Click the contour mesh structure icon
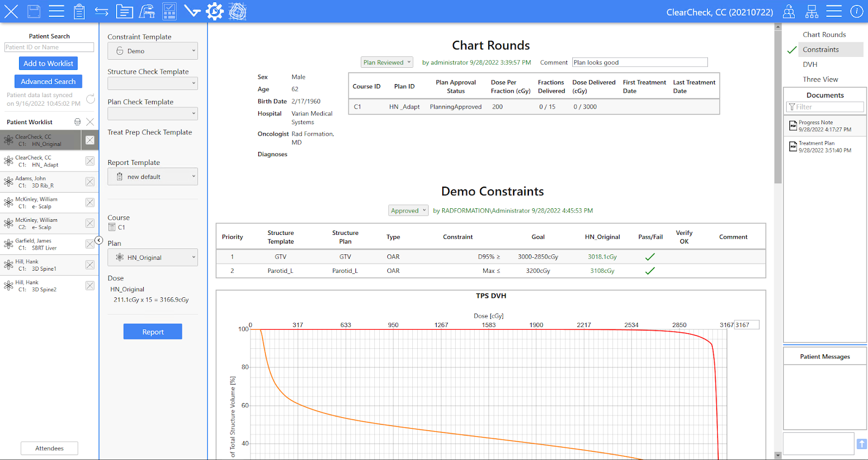Screen dimensions: 868x460 (238, 11)
